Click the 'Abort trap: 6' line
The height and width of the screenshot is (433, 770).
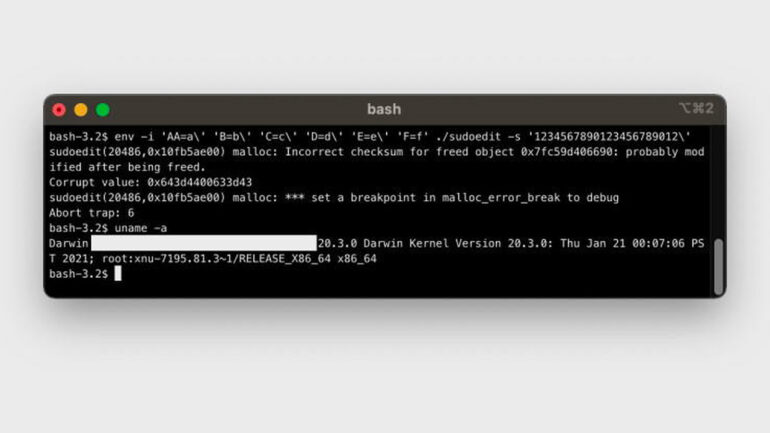(x=91, y=213)
